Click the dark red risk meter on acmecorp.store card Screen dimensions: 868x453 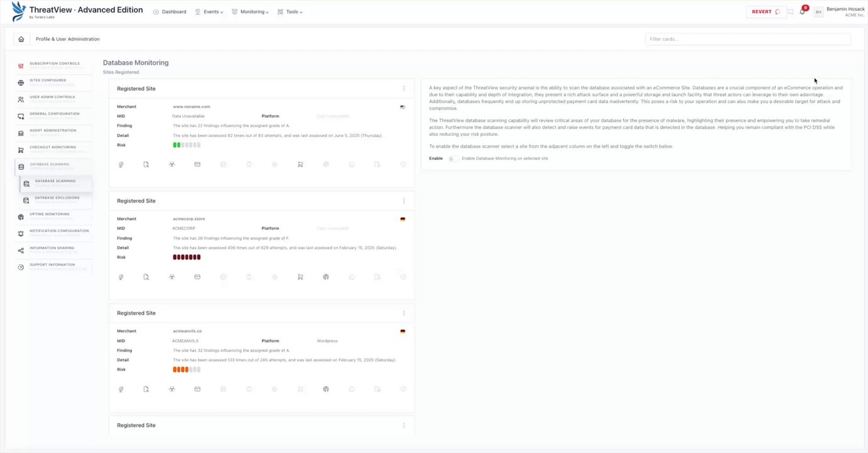click(x=187, y=257)
